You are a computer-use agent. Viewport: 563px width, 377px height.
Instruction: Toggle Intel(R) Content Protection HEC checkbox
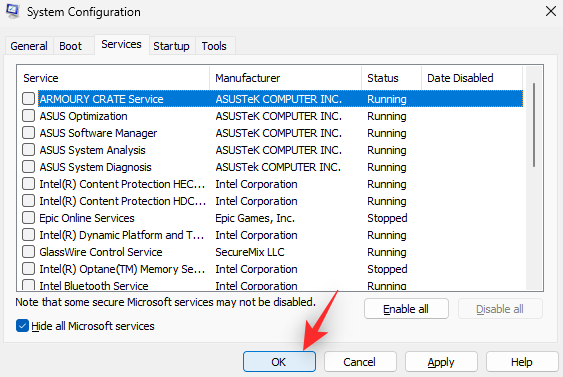pos(28,183)
